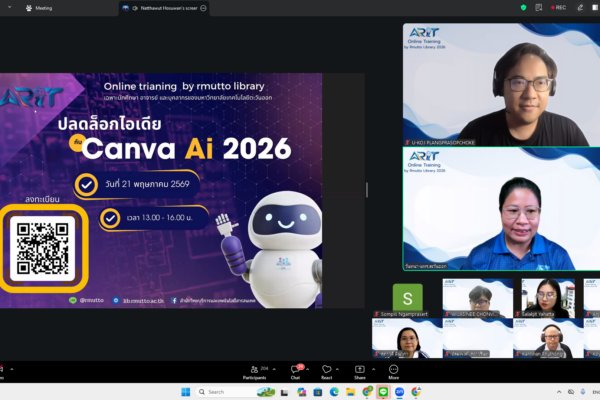Open Copilot app icon on taskbar
This screenshot has height=400, width=600.
tap(302, 392)
